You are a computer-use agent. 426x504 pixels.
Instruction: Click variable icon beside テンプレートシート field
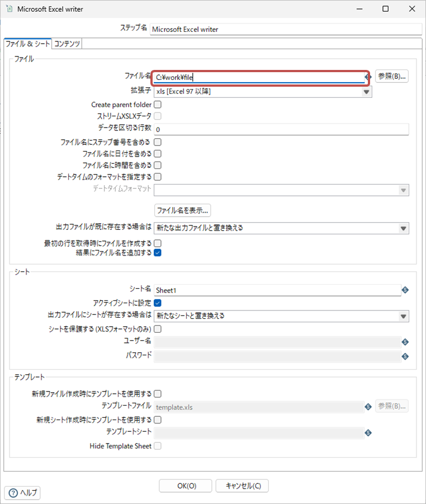[x=368, y=433]
